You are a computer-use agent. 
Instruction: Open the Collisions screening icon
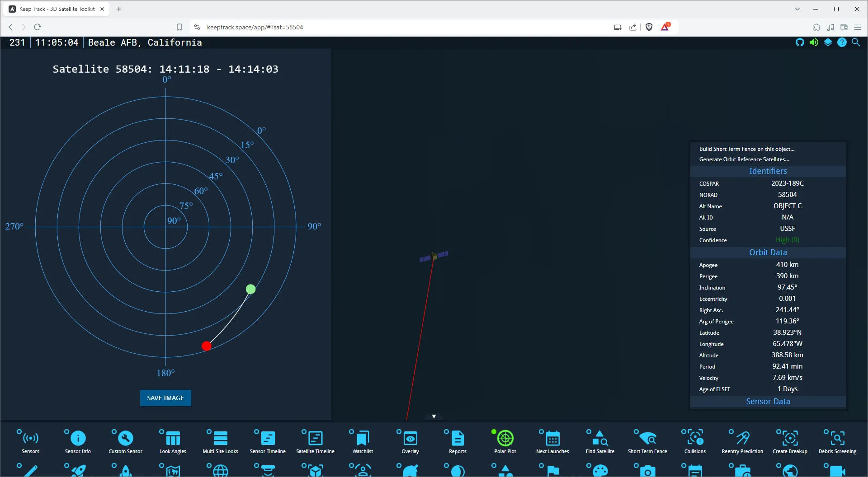694,440
